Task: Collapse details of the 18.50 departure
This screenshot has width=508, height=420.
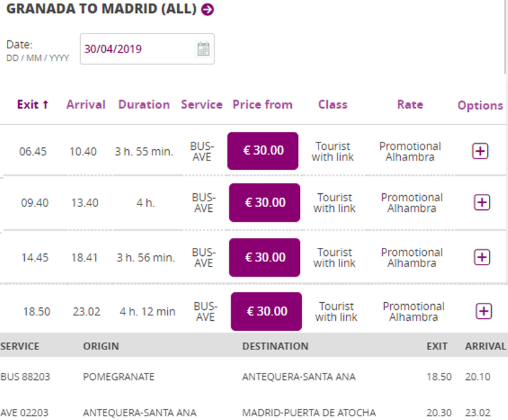Action: 483,311
